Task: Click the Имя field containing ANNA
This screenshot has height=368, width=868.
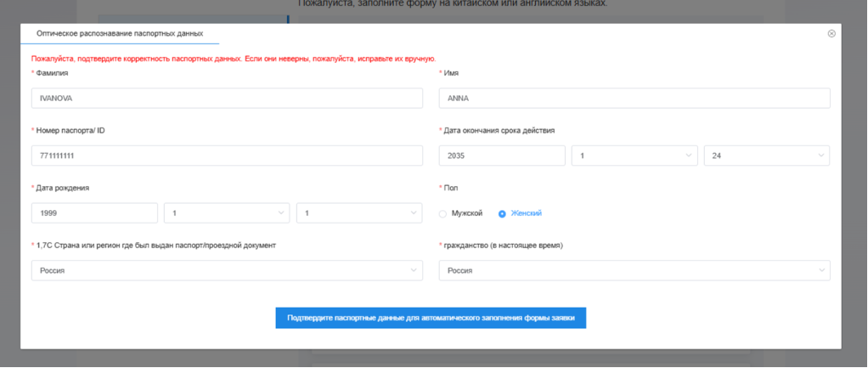Action: 634,98
